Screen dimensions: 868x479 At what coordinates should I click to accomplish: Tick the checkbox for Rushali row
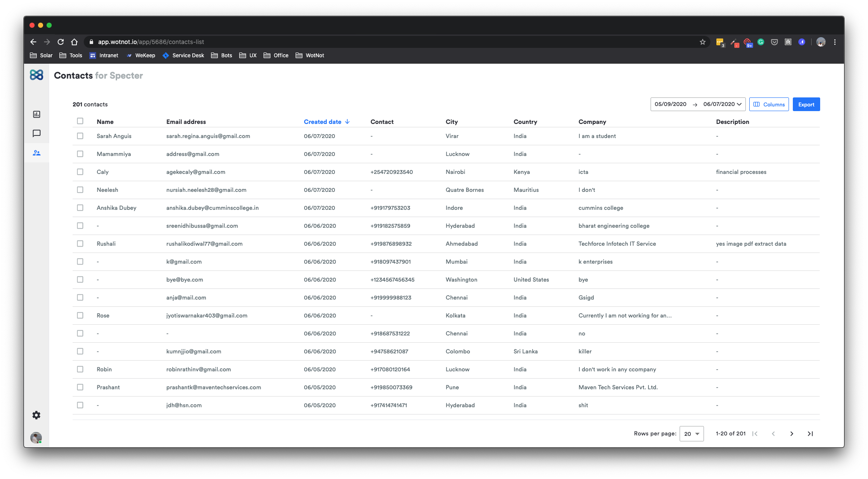tap(80, 244)
